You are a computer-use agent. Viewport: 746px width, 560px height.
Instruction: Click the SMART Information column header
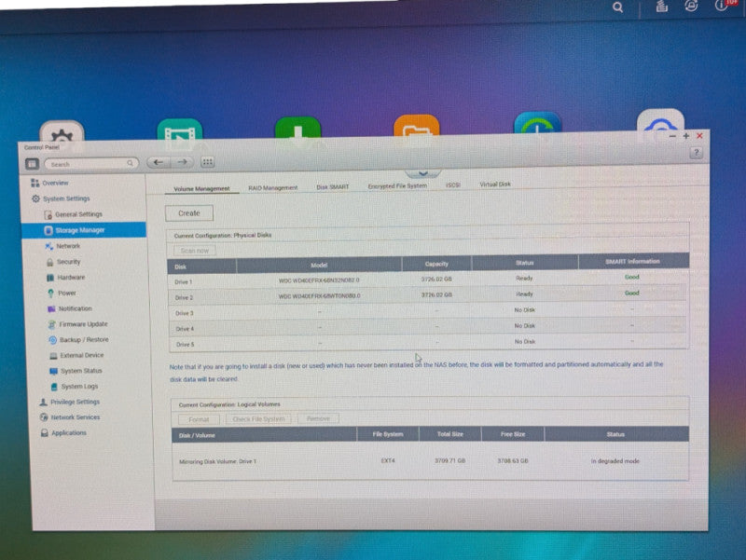point(632,261)
